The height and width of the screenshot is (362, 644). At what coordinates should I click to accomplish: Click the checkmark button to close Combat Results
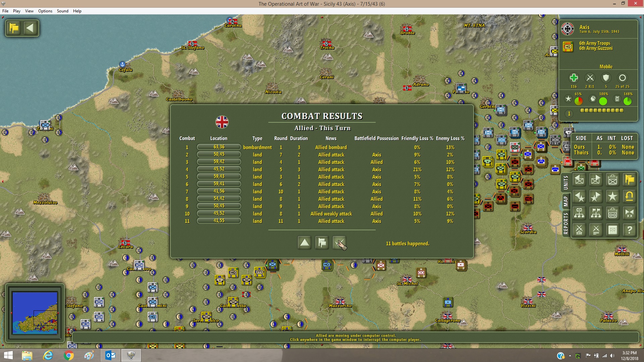tap(339, 243)
